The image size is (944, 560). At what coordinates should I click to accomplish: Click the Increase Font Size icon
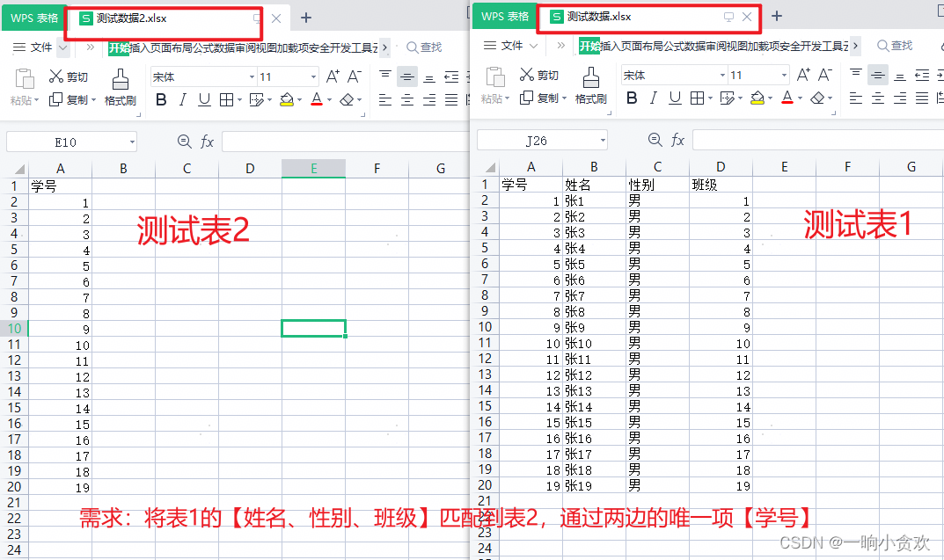(x=332, y=75)
